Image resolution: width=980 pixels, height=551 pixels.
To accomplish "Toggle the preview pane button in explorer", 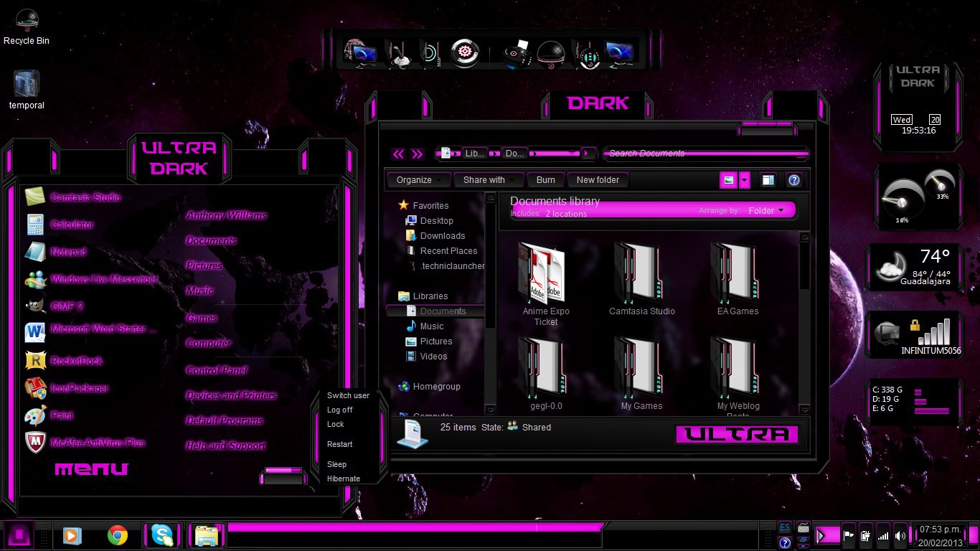I will click(768, 180).
